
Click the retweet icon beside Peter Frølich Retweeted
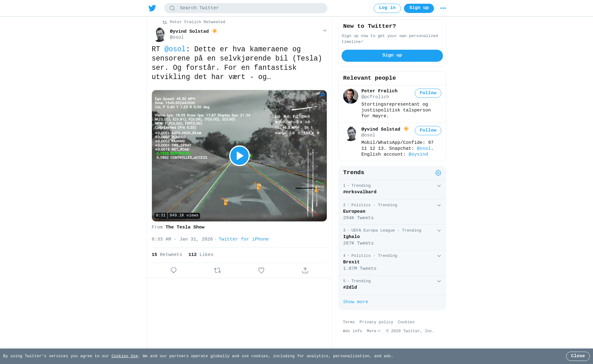pyautogui.click(x=165, y=22)
